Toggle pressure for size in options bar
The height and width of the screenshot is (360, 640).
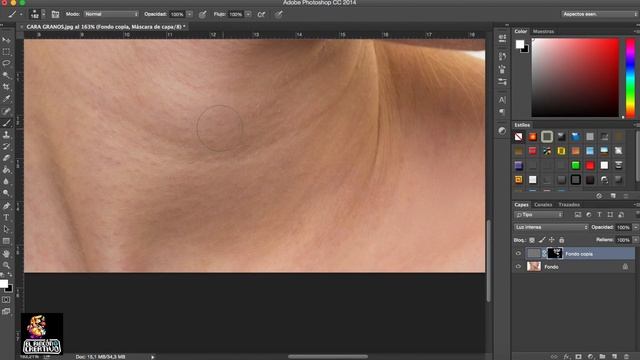pos(278,14)
